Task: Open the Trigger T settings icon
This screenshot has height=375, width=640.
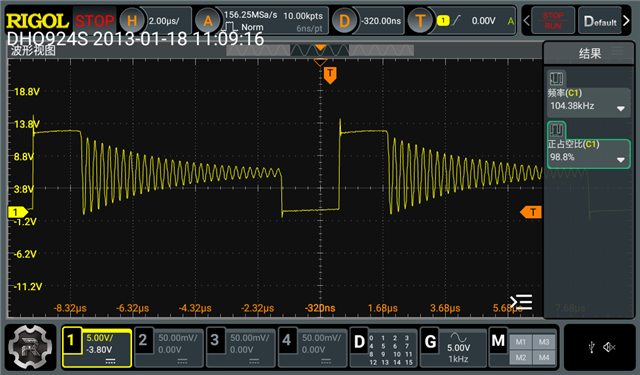Action: tap(420, 20)
